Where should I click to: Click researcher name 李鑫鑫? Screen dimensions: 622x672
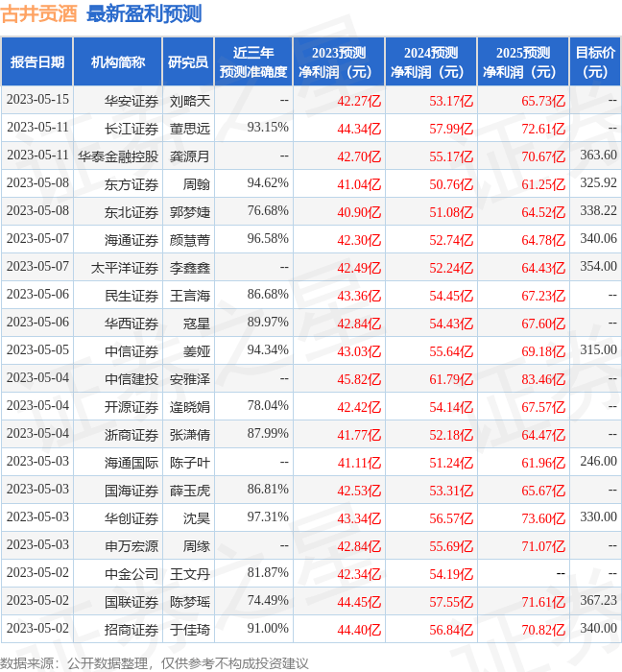(x=190, y=268)
